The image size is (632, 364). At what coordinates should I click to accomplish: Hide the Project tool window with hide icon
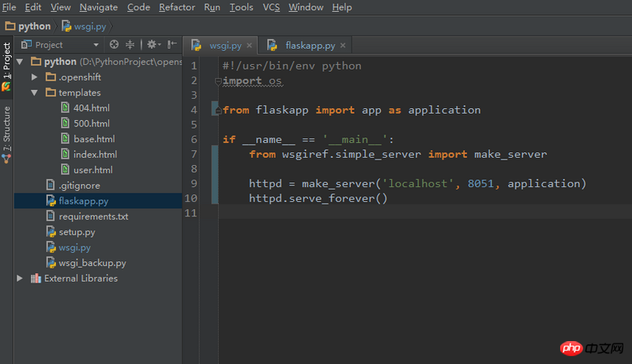coord(171,45)
